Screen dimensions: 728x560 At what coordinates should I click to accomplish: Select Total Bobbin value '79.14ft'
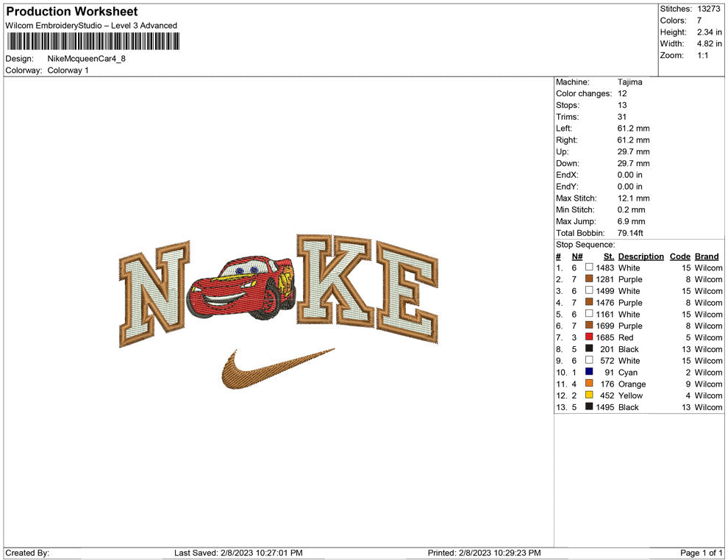coord(630,233)
